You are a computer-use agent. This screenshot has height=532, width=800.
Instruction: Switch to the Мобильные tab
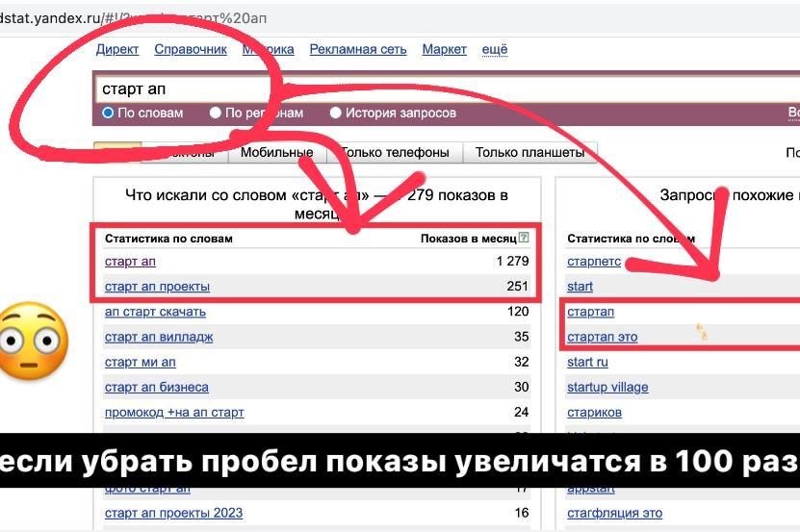(277, 153)
